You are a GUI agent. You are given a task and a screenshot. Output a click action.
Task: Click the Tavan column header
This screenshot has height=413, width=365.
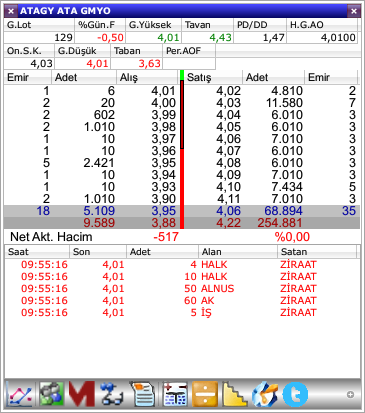(x=207, y=25)
